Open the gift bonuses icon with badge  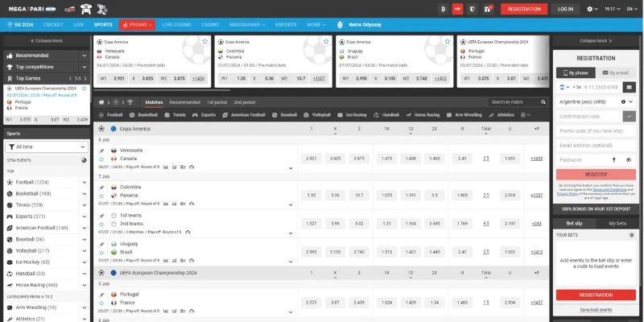tap(488, 9)
